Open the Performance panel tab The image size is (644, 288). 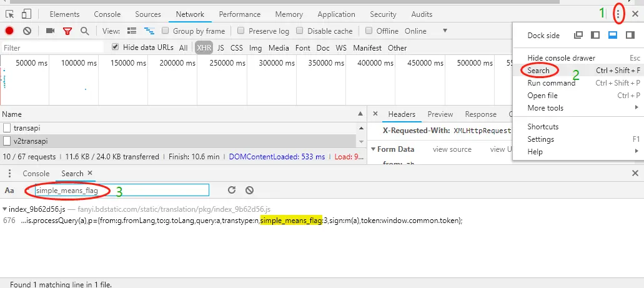click(x=239, y=14)
